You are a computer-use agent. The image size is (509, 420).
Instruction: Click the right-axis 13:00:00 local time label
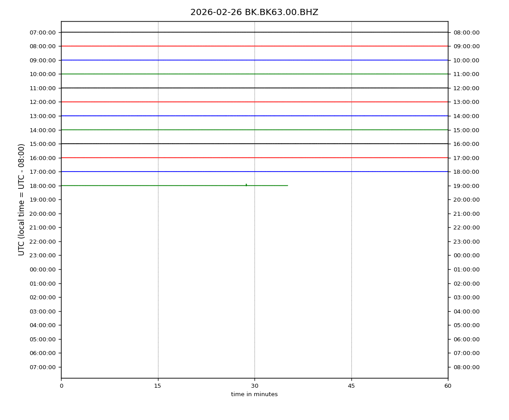pyautogui.click(x=466, y=102)
